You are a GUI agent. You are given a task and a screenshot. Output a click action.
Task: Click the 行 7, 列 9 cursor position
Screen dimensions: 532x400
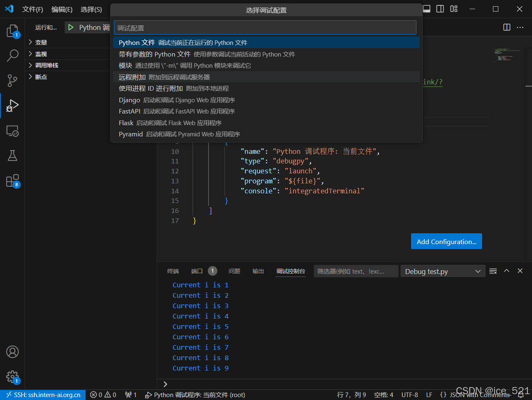[352, 395]
